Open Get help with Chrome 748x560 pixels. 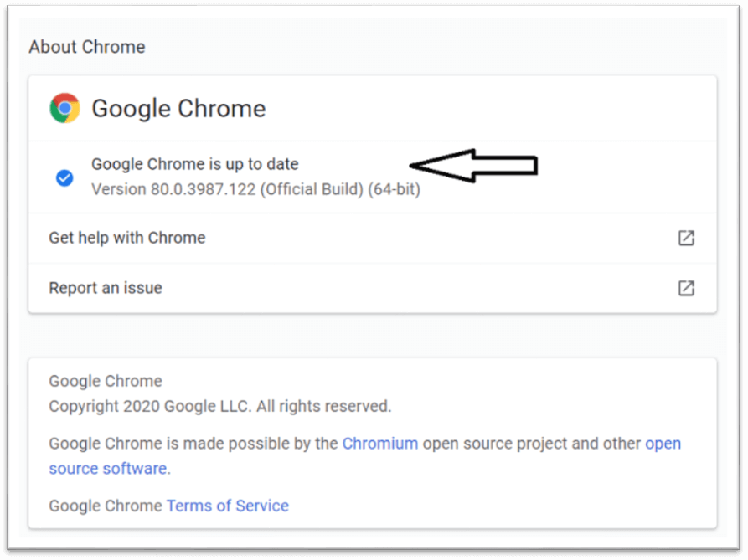click(372, 238)
